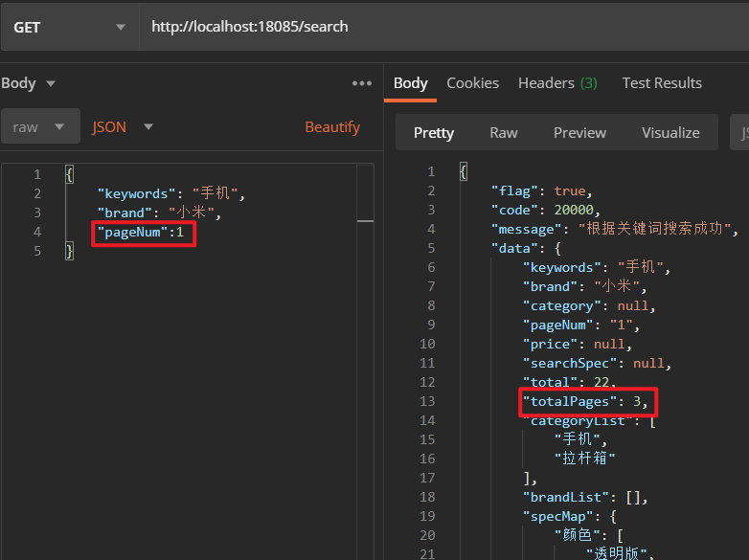Click the "透明版" value in response
The width and height of the screenshot is (749, 560).
[616, 554]
